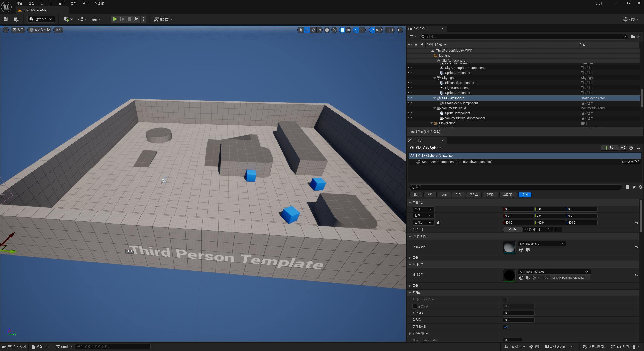Collapse the SkyLight tree node

point(434,78)
